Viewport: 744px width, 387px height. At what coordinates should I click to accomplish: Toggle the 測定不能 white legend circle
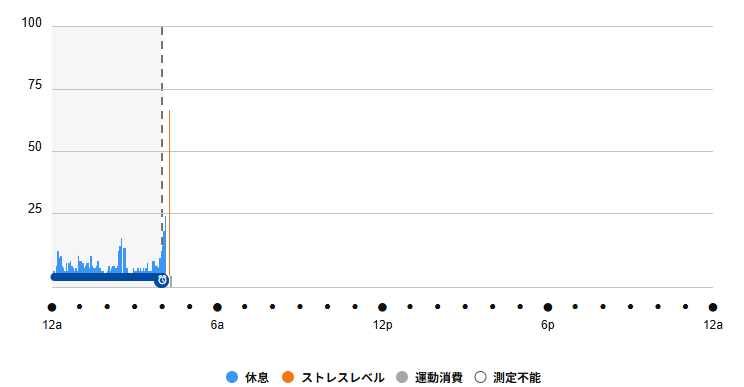481,378
